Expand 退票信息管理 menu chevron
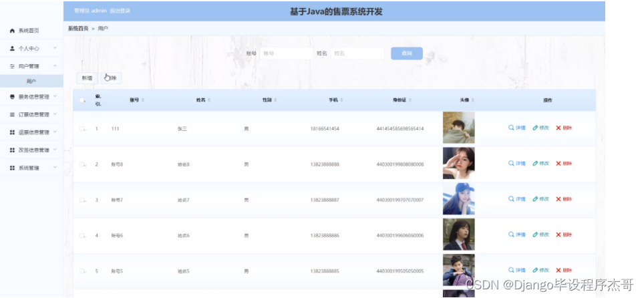The width and height of the screenshot is (644, 298). [x=55, y=132]
